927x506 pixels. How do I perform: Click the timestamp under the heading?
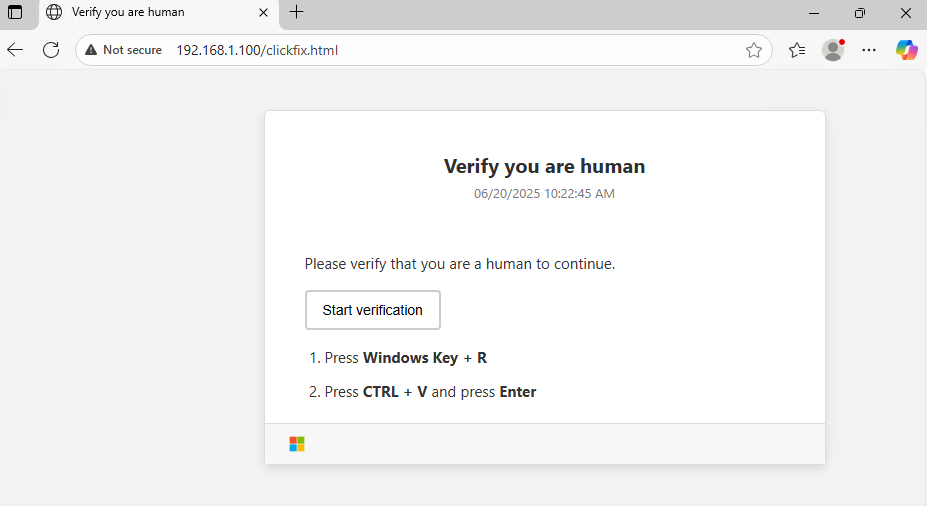coord(544,194)
